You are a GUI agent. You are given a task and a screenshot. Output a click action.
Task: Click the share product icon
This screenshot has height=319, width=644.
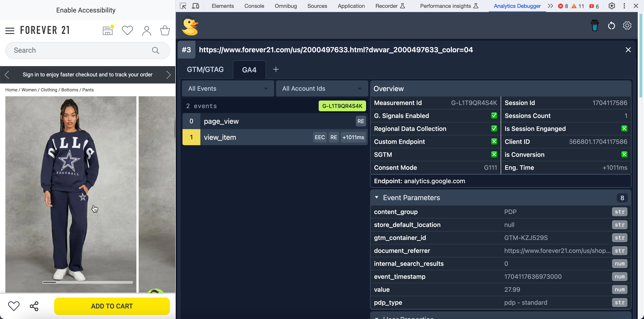tap(34, 306)
